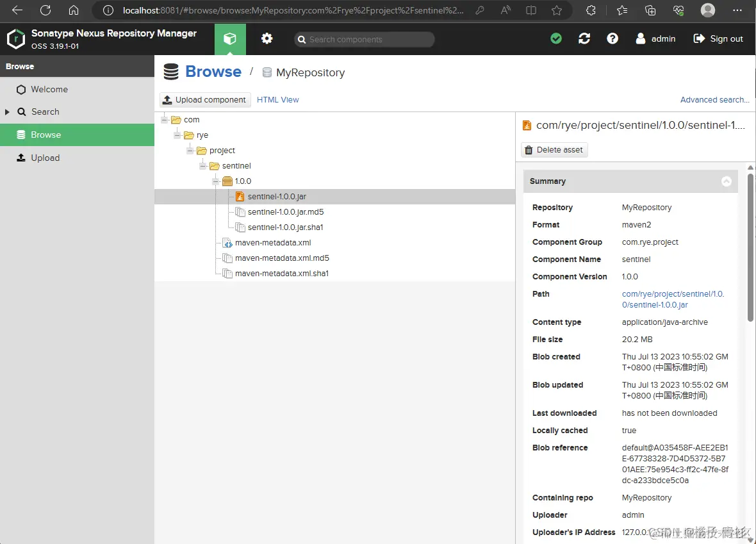This screenshot has width=756, height=544.
Task: Focus the Search components field
Action: [365, 40]
